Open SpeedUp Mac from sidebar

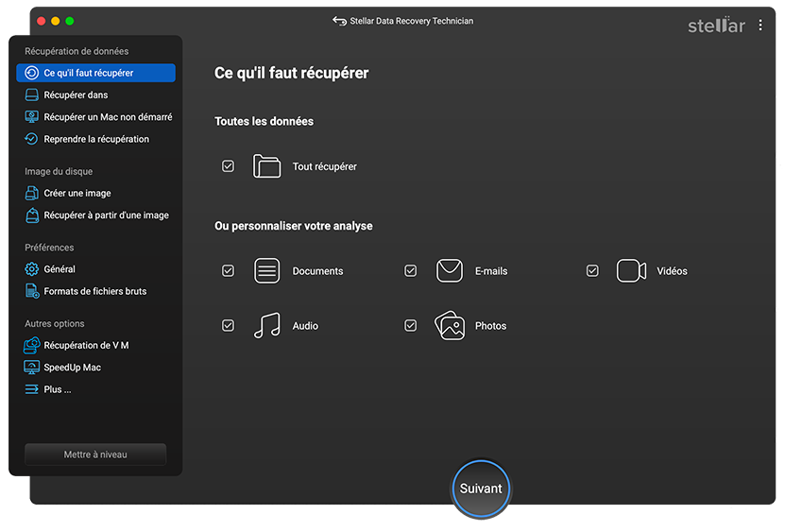pos(72,368)
